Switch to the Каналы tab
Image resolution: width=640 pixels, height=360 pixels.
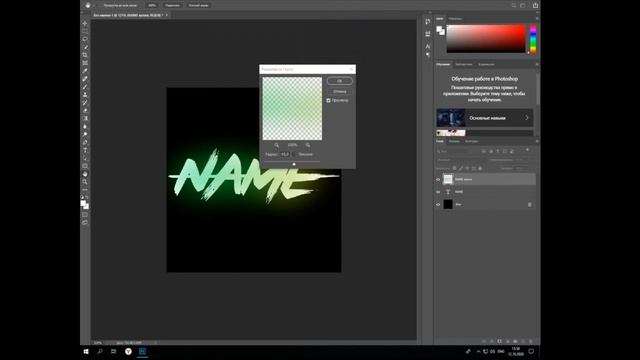point(454,141)
